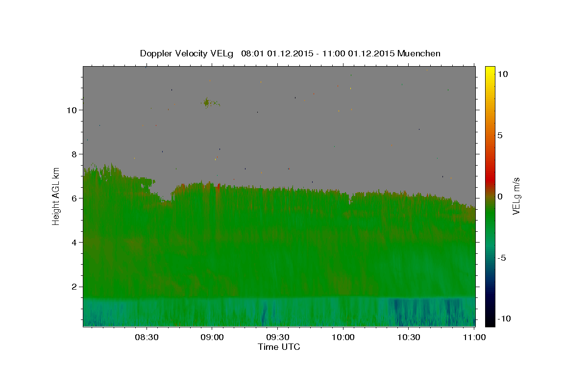Image resolution: width=588 pixels, height=392 pixels.
Task: Click the 'VELg m/s' colorbar label
Action: point(516,196)
